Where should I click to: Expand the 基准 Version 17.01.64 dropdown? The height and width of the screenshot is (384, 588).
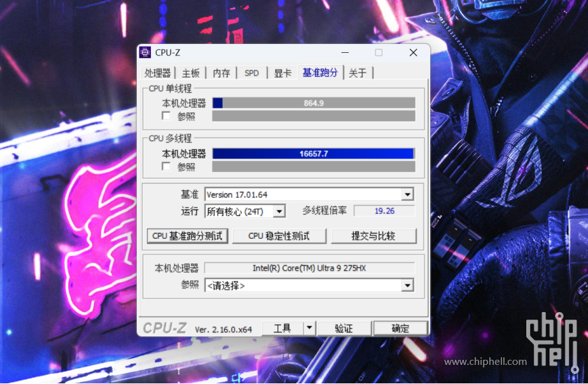click(x=407, y=194)
